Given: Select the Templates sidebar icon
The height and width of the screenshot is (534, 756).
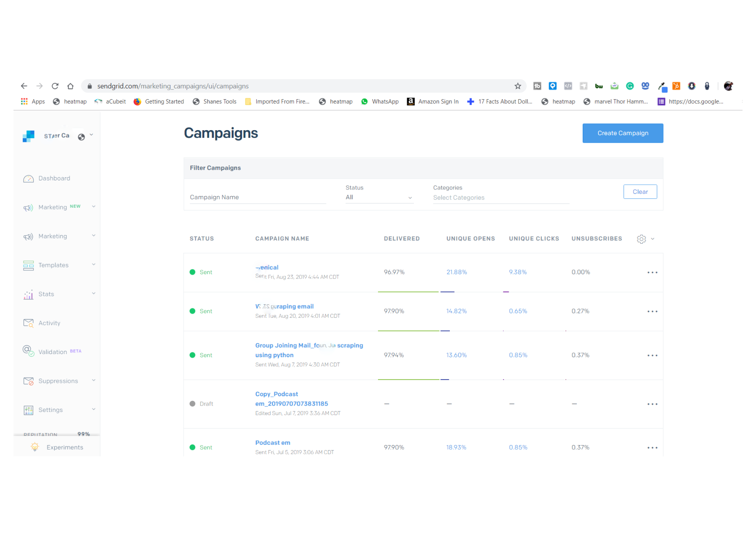Looking at the screenshot, I should pyautogui.click(x=28, y=265).
